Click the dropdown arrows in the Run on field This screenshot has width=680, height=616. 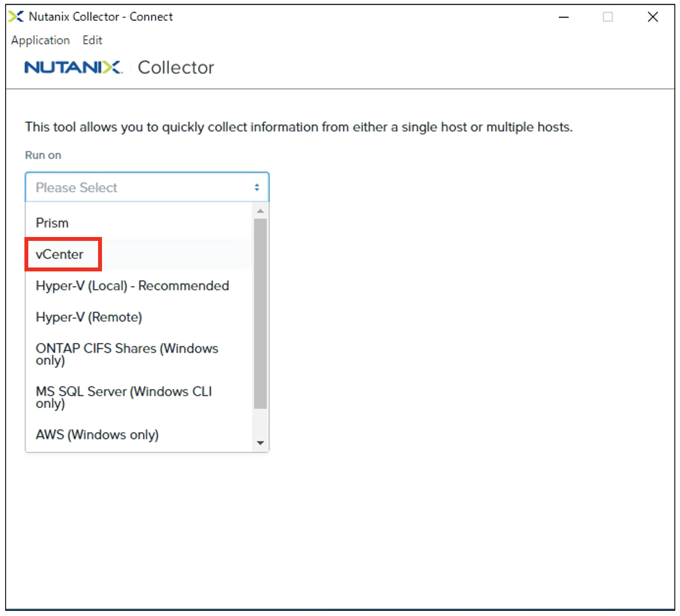257,187
